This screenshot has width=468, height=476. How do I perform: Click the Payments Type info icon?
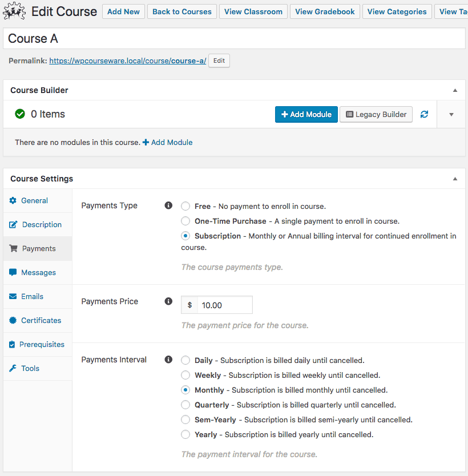click(x=168, y=205)
